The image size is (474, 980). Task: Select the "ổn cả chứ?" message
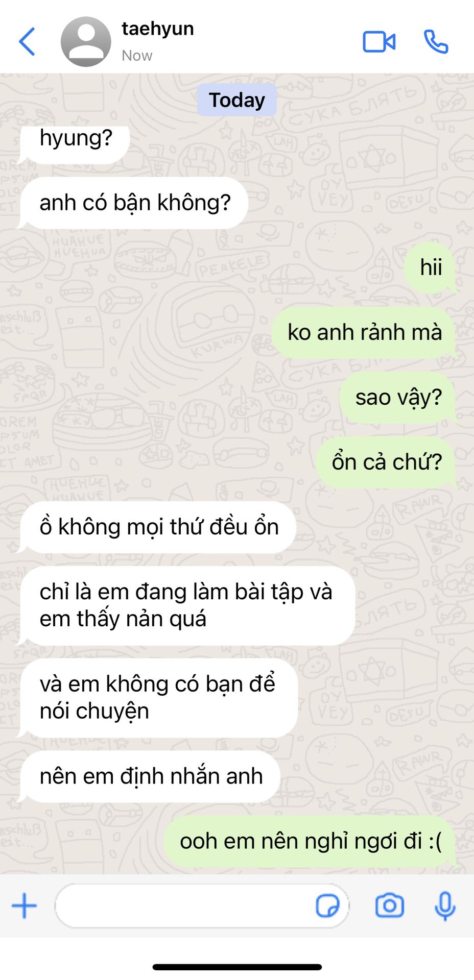pos(386,462)
